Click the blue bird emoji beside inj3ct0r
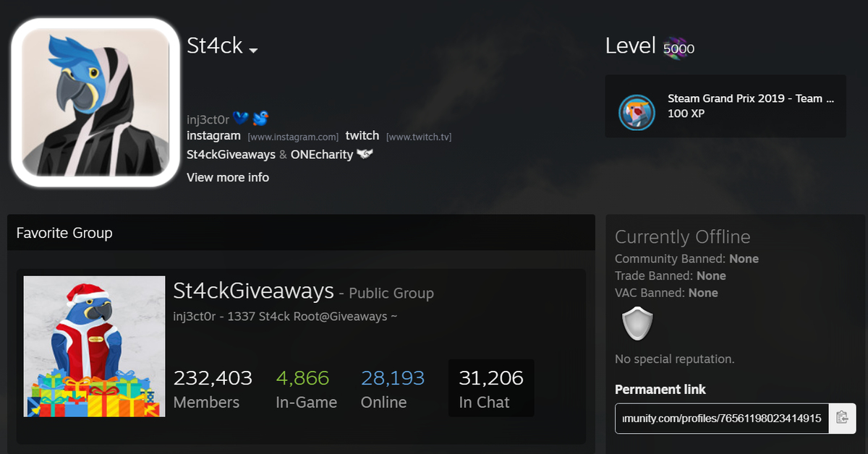 (260, 119)
